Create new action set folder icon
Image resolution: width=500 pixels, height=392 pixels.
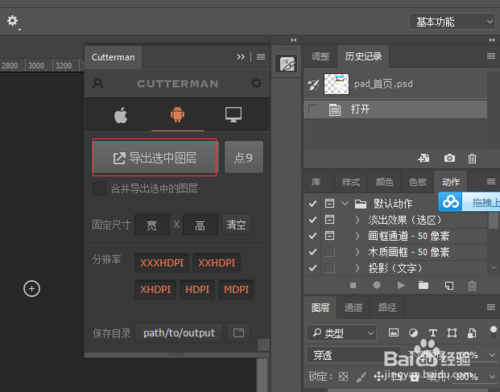(x=423, y=285)
